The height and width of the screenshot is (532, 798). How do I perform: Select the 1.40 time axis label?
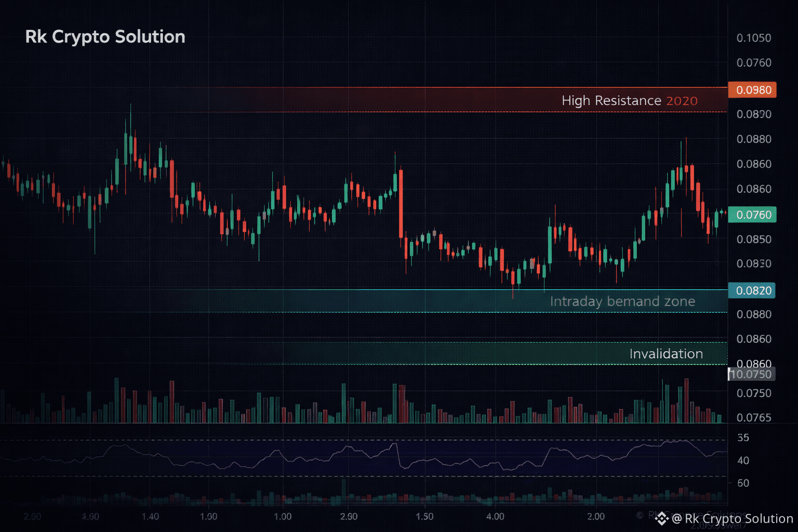point(150,516)
